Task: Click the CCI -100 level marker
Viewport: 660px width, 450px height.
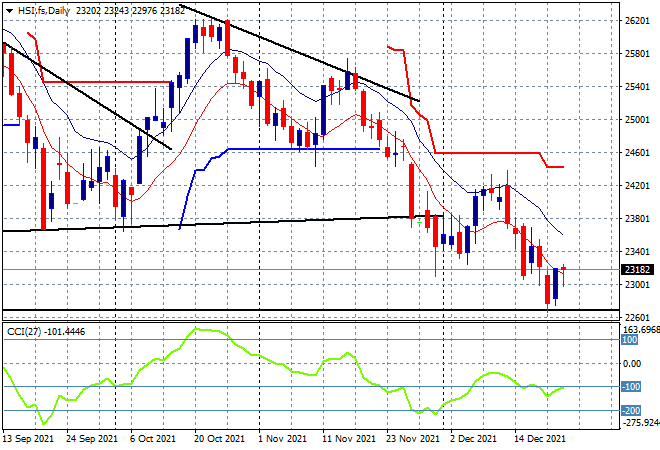Action: point(631,386)
